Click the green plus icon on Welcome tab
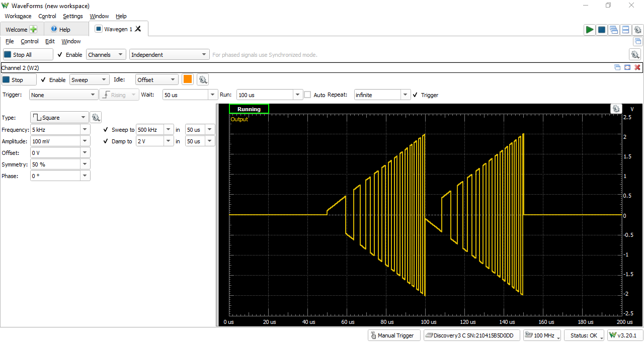 (x=33, y=29)
